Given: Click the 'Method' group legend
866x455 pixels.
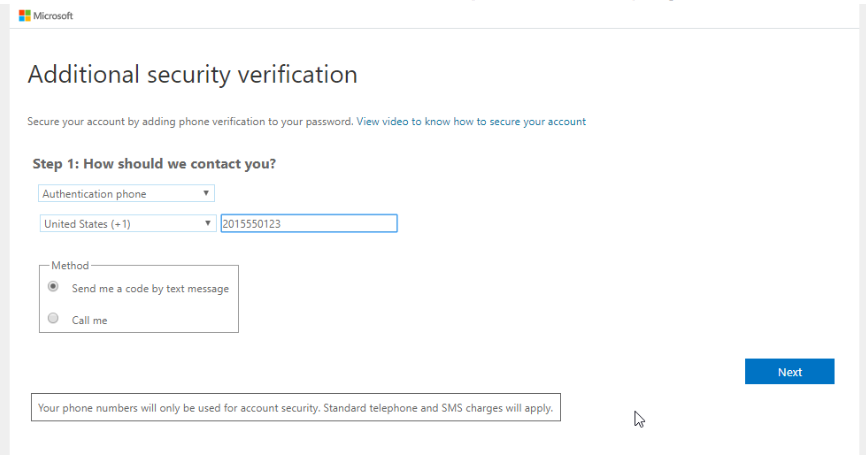Looking at the screenshot, I should (70, 266).
